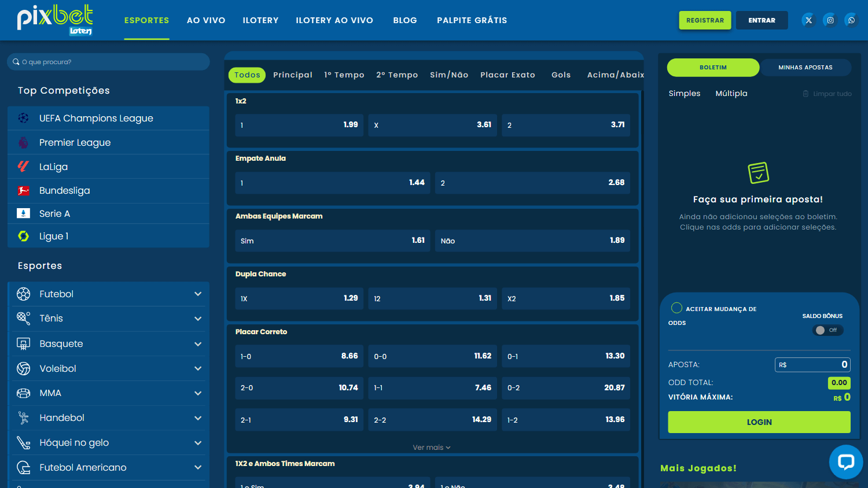The width and height of the screenshot is (868, 488).
Task: Pick Dupla Chance X2 odd 1.85
Action: [566, 298]
